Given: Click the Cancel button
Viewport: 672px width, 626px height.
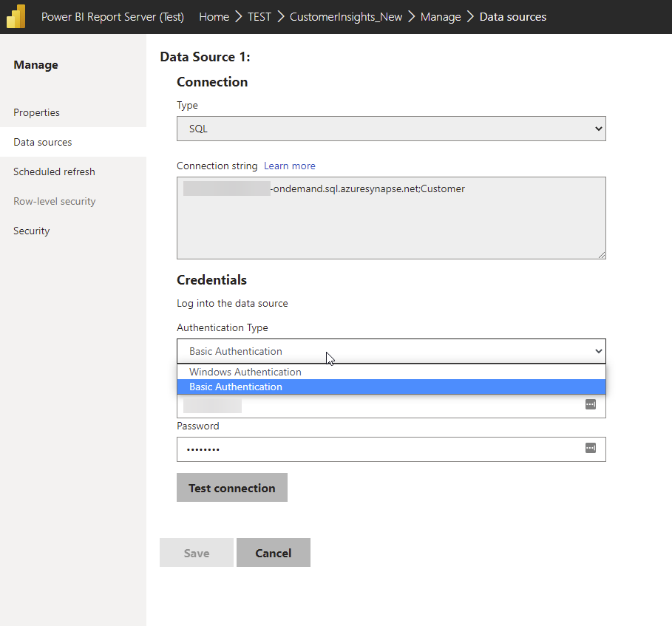Looking at the screenshot, I should [273, 553].
